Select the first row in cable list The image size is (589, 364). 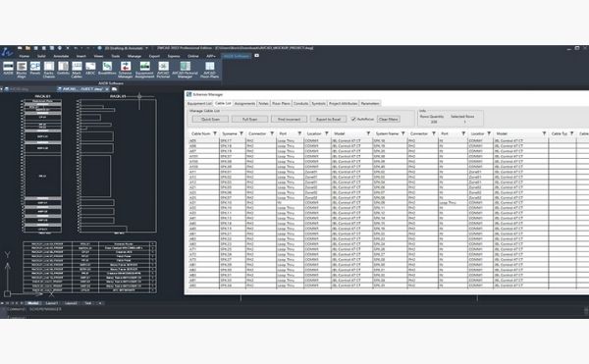[387, 140]
